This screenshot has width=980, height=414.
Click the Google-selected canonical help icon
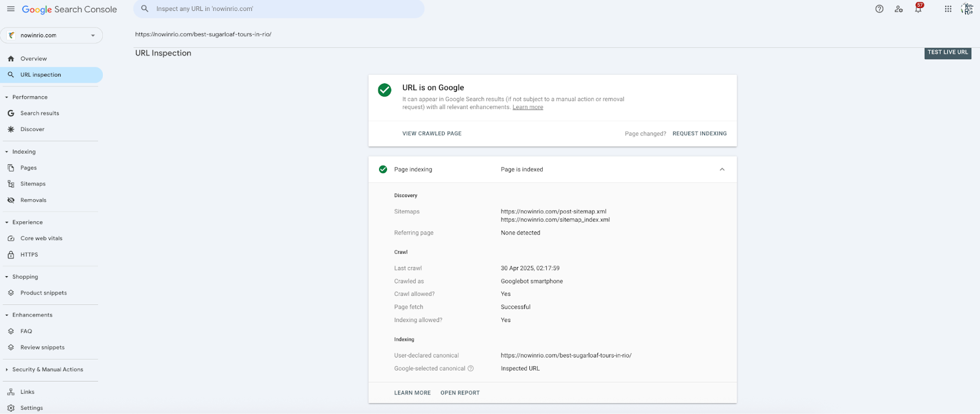(470, 369)
